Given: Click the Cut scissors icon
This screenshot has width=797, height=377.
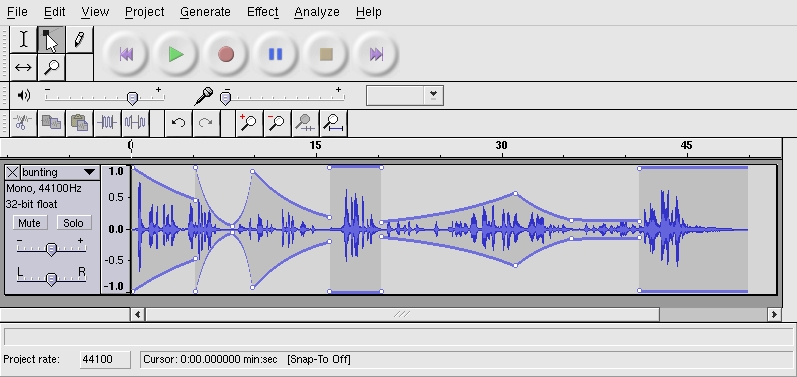Looking at the screenshot, I should 23,123.
